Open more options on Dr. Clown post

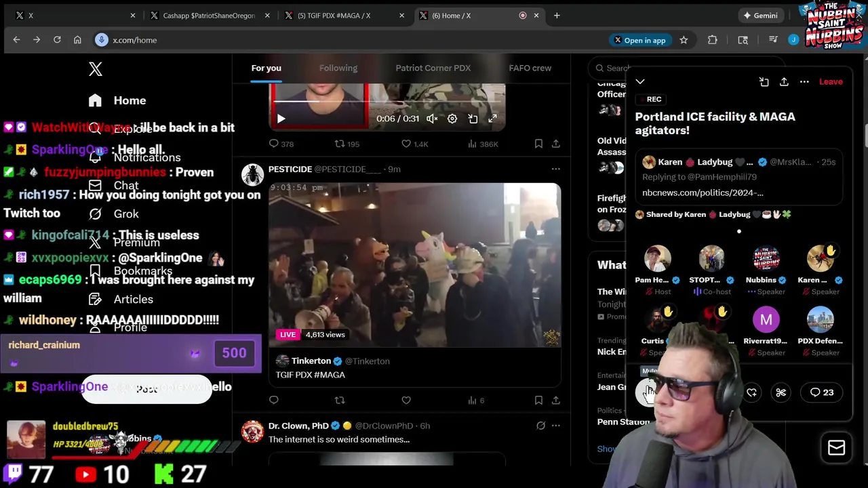(x=555, y=426)
